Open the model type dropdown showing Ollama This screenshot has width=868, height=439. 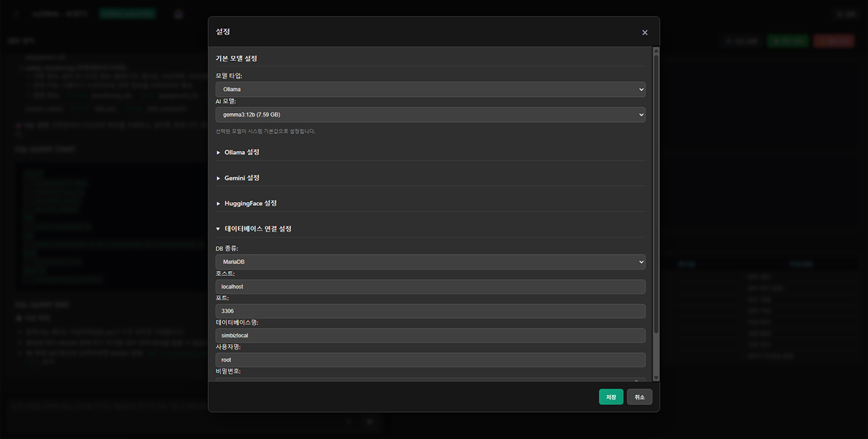(430, 89)
